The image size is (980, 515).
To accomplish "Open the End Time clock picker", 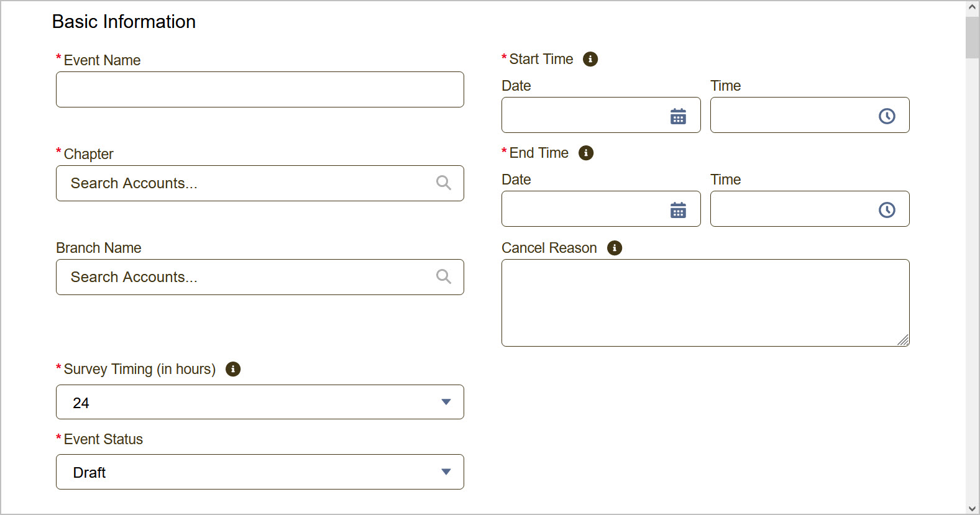I will point(887,210).
